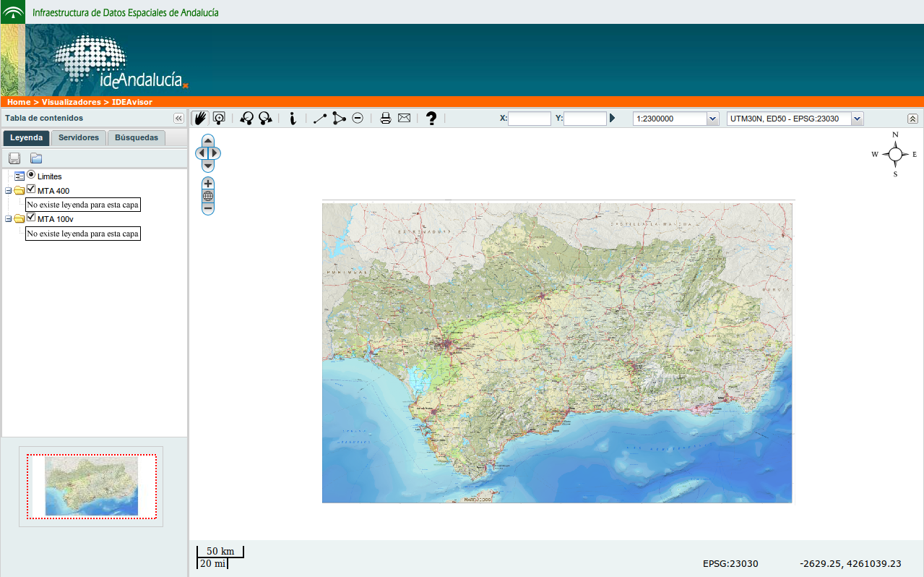The image size is (924, 577).
Task: Go to previous map view
Action: click(x=247, y=119)
